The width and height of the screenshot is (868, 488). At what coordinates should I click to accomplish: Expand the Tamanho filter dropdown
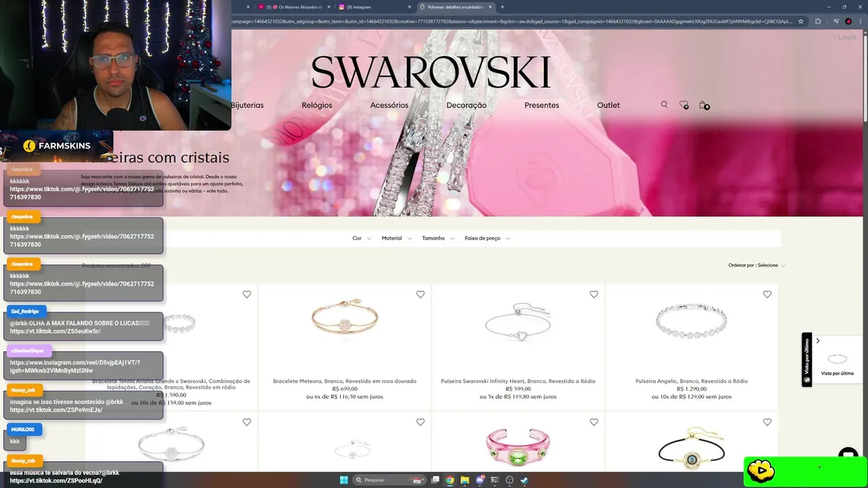438,239
